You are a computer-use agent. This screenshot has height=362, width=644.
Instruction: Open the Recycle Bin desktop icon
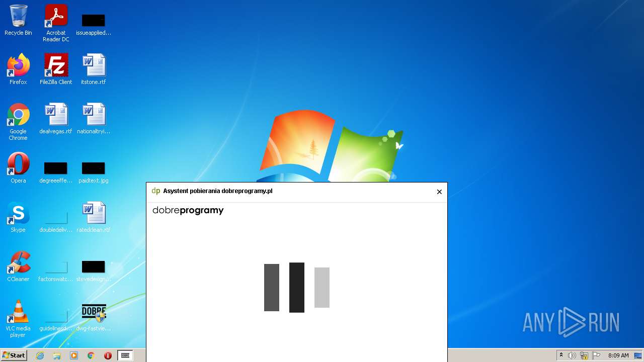coord(18,21)
